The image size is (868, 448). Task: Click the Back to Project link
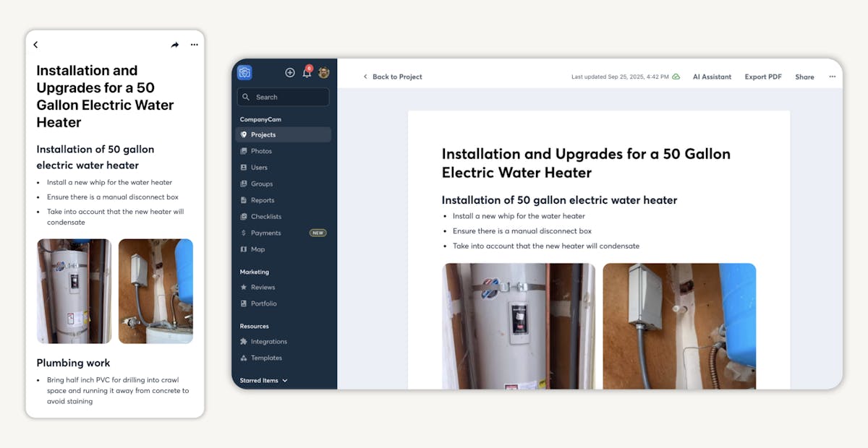click(x=392, y=77)
